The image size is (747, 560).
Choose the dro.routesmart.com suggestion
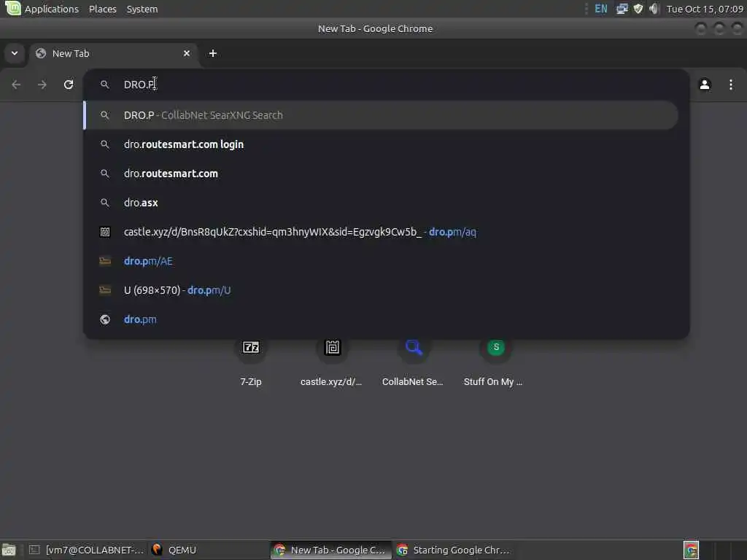coord(381,174)
